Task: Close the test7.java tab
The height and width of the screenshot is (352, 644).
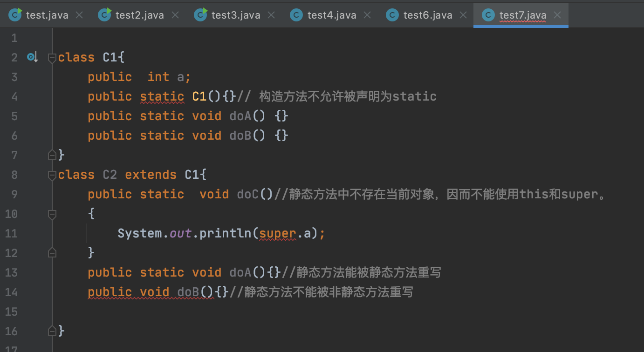Action: tap(557, 15)
